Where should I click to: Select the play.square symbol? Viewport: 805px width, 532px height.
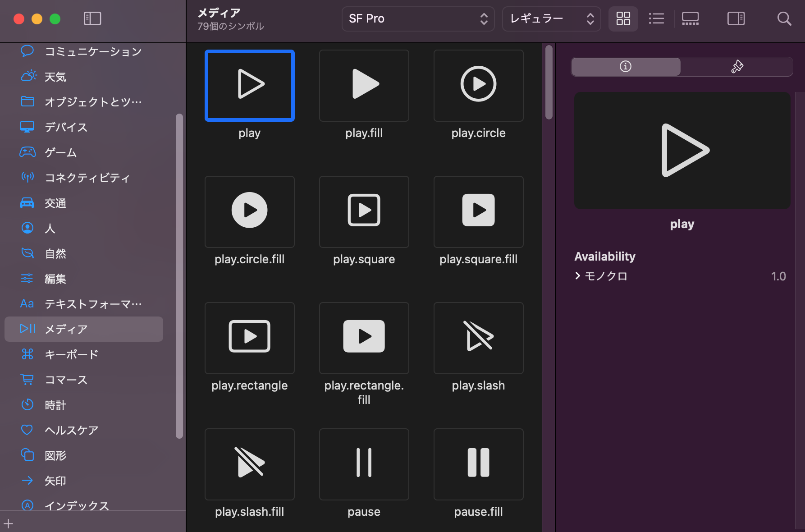(364, 212)
